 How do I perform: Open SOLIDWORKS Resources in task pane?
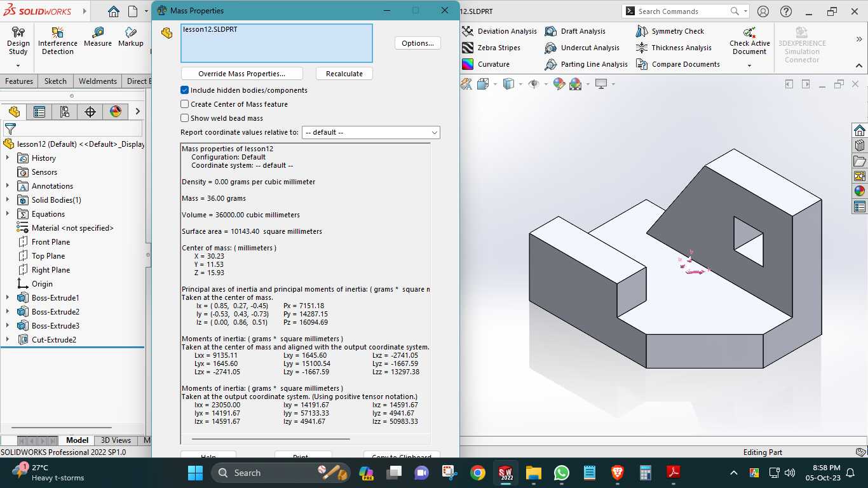pyautogui.click(x=860, y=130)
